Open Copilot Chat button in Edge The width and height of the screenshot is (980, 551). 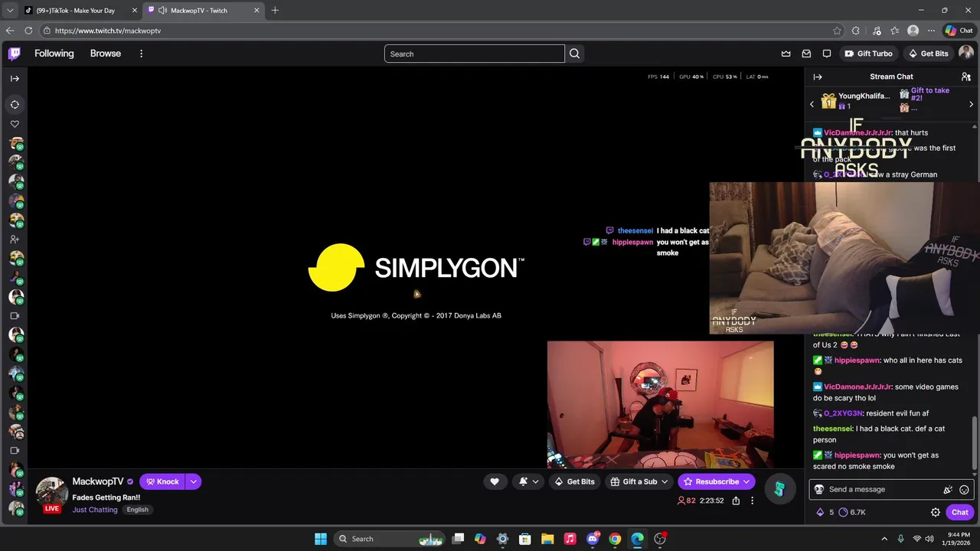pyautogui.click(x=959, y=31)
